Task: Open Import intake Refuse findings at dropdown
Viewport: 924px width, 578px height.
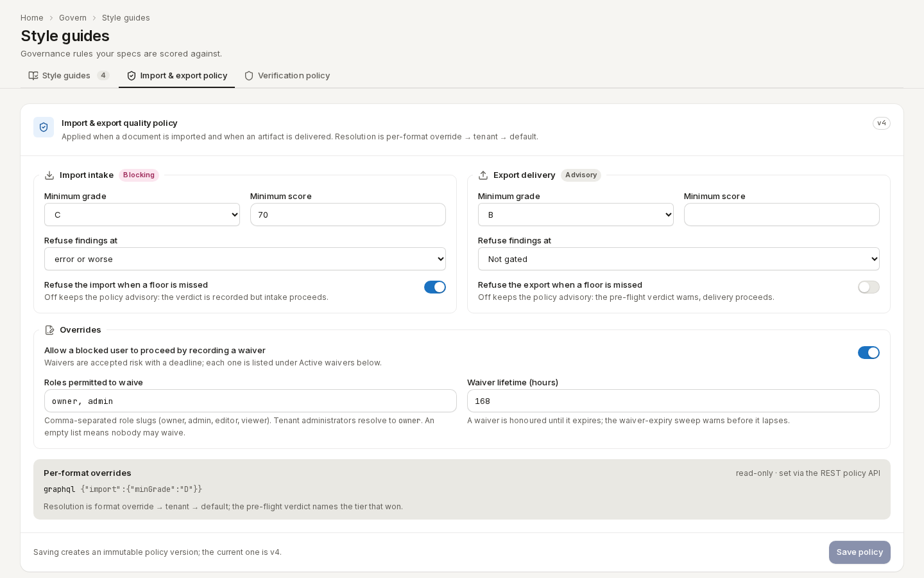Action: [245, 259]
